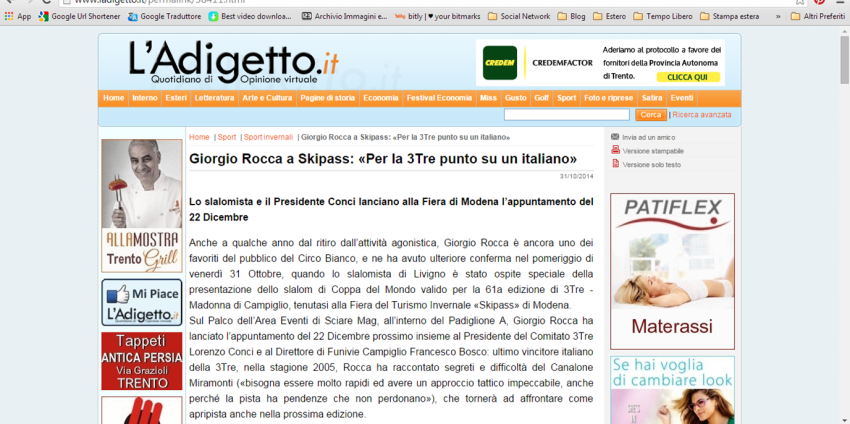The height and width of the screenshot is (424, 850).
Task: Open the Estero bookmarks folder
Action: [x=610, y=16]
